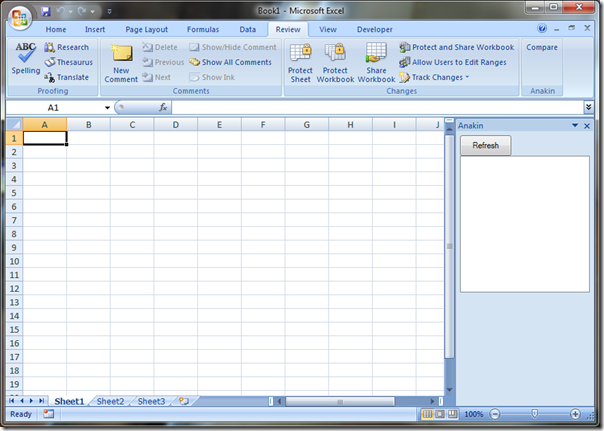The width and height of the screenshot is (604, 431).
Task: Click the Compare button in Anakin group
Action: (x=542, y=47)
